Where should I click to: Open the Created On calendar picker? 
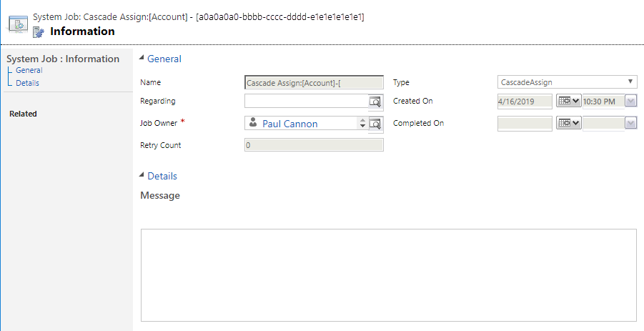[x=568, y=102]
